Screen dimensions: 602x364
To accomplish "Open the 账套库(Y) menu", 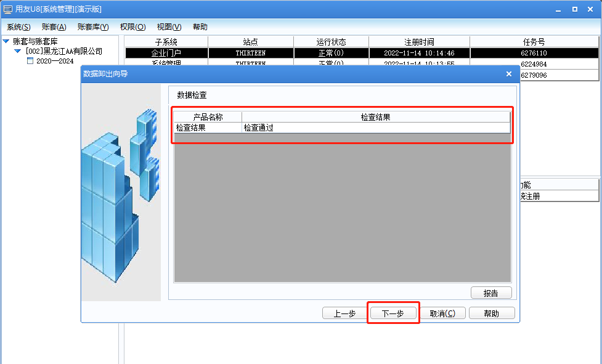I will click(93, 27).
